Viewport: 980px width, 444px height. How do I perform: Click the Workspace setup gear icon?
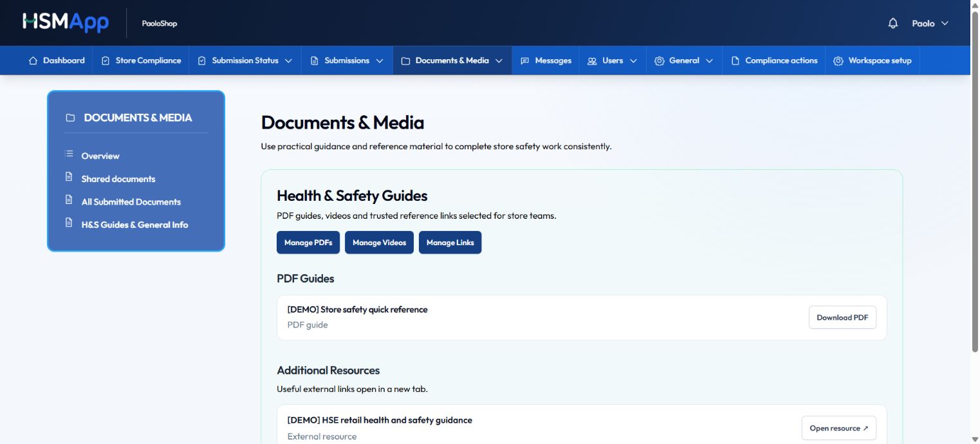(838, 60)
